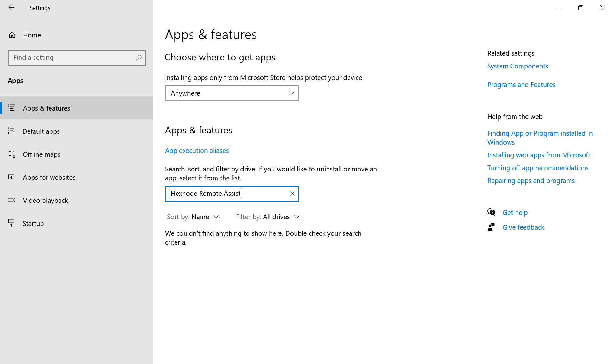Open Offline maps settings via its map icon
The image size is (614, 364).
(12, 154)
